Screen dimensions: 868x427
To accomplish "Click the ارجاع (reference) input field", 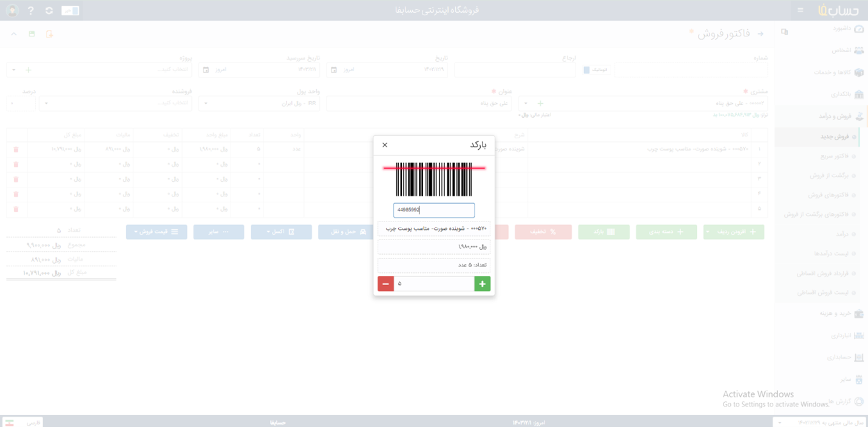I will [x=515, y=70].
